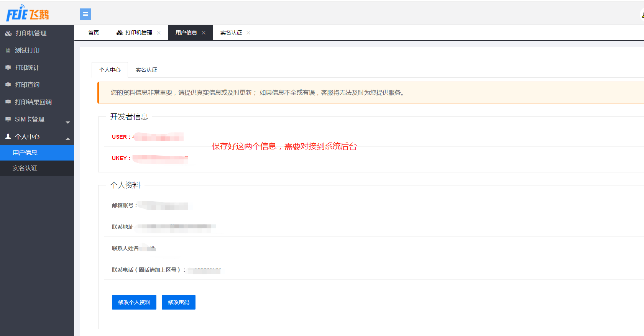644x336 pixels.
Task: Switch to 实名认证 inner tab
Action: pos(146,70)
